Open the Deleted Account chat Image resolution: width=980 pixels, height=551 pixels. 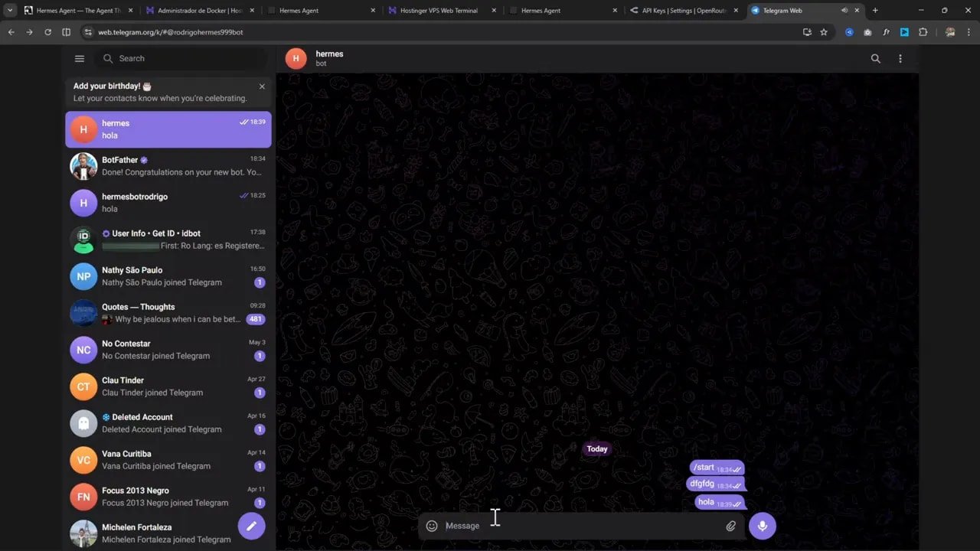click(168, 423)
